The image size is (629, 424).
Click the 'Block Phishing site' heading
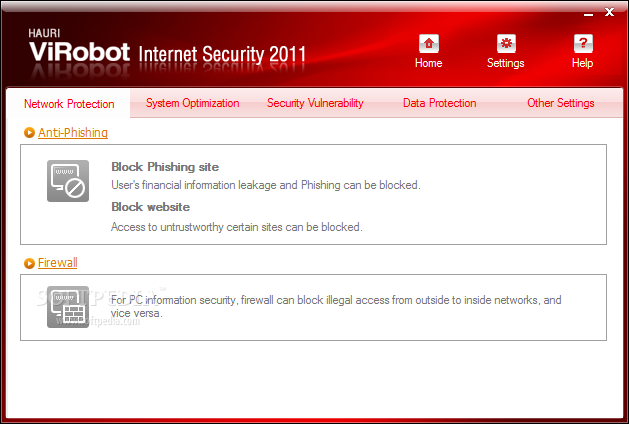tap(165, 167)
